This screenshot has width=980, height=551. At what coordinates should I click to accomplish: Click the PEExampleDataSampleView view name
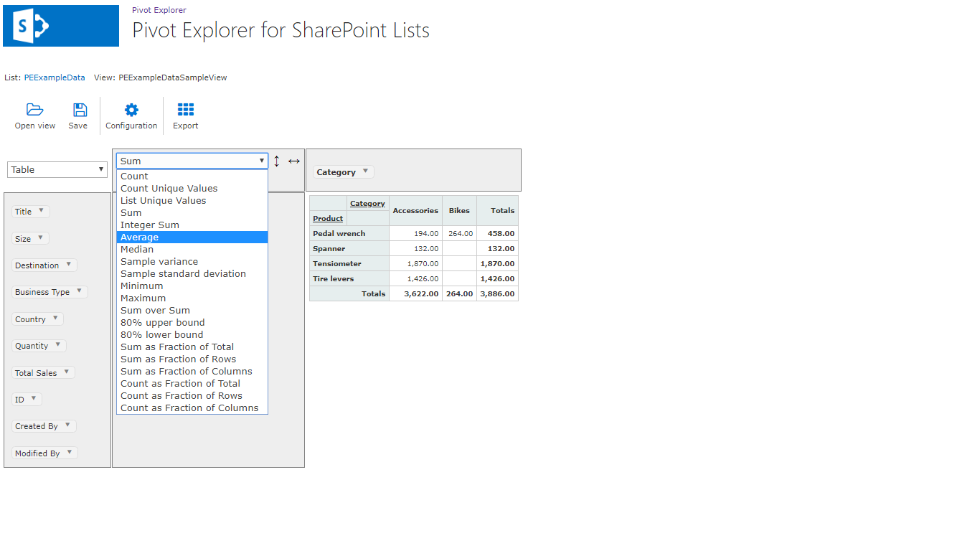tap(173, 77)
